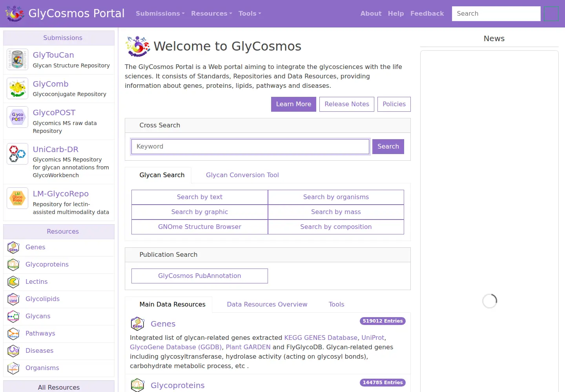This screenshot has width=565, height=392.
Task: Focus the navbar Search box
Action: pyautogui.click(x=496, y=14)
